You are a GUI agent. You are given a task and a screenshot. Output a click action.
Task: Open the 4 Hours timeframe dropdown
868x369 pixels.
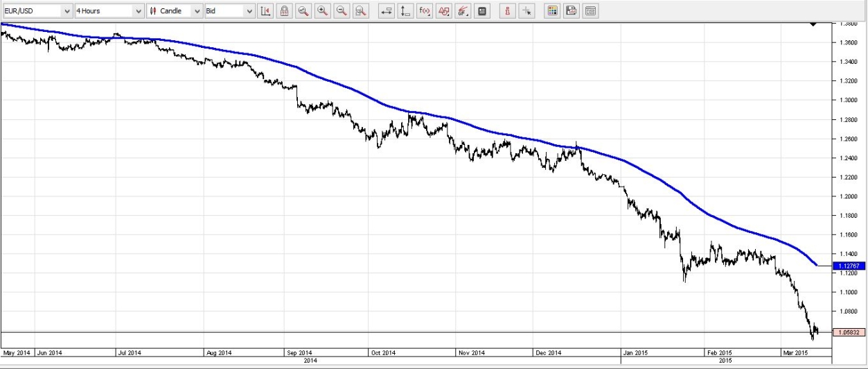109,11
